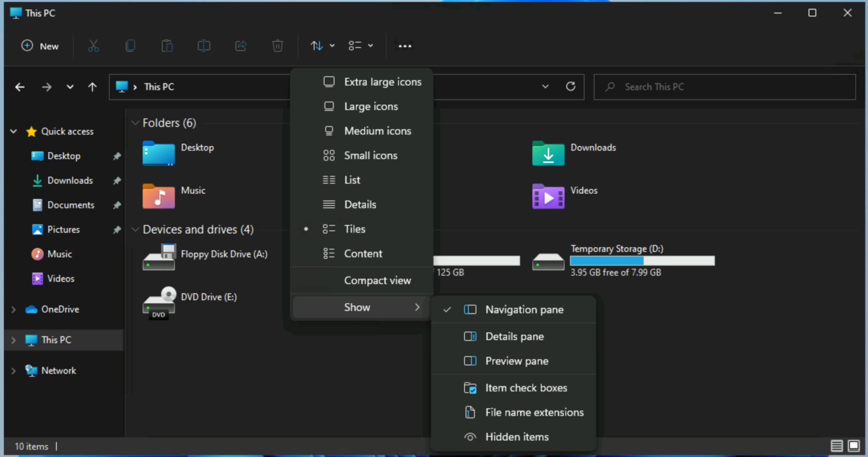Click the Delete trash icon
The height and width of the screenshot is (457, 868).
(x=278, y=46)
